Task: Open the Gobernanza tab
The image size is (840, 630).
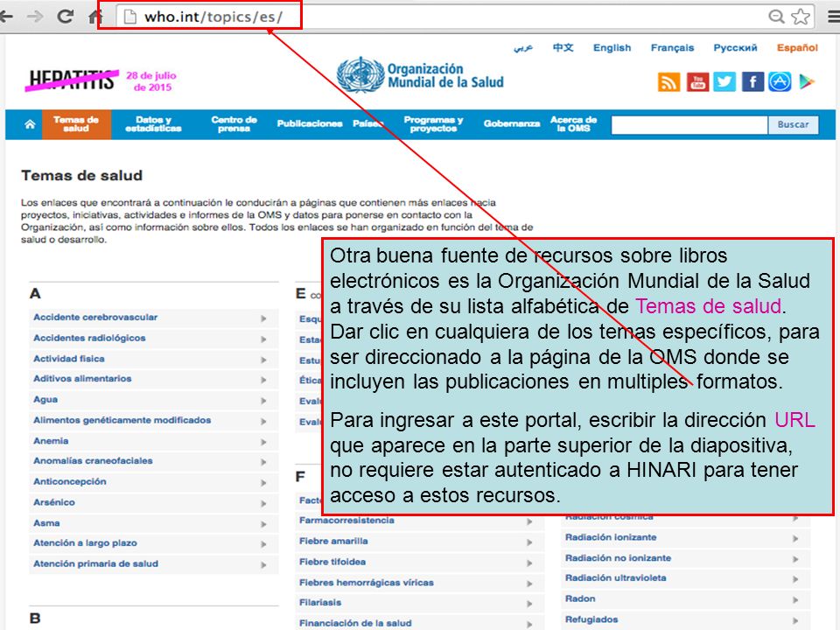Action: point(512,123)
